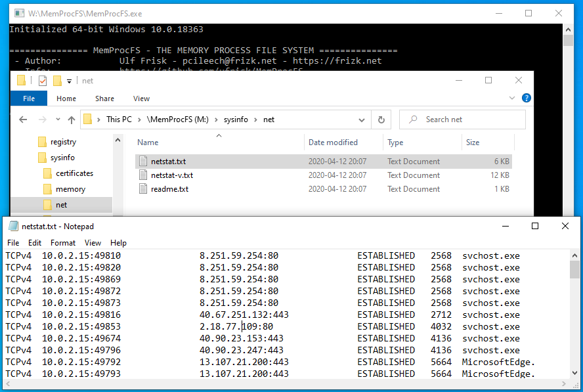The image size is (583, 392).
Task: Click Notepad horizontal scroll left arrow
Action: point(8,383)
